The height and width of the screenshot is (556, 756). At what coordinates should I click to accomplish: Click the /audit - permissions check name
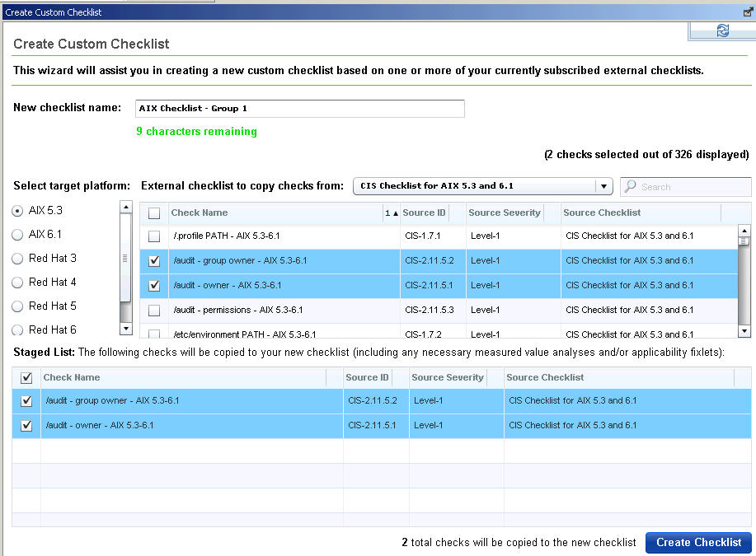pyautogui.click(x=238, y=310)
